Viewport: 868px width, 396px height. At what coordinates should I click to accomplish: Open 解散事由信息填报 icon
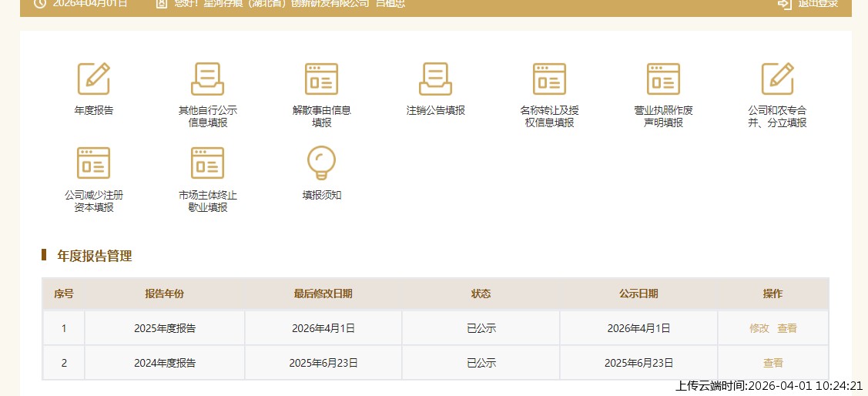322,79
